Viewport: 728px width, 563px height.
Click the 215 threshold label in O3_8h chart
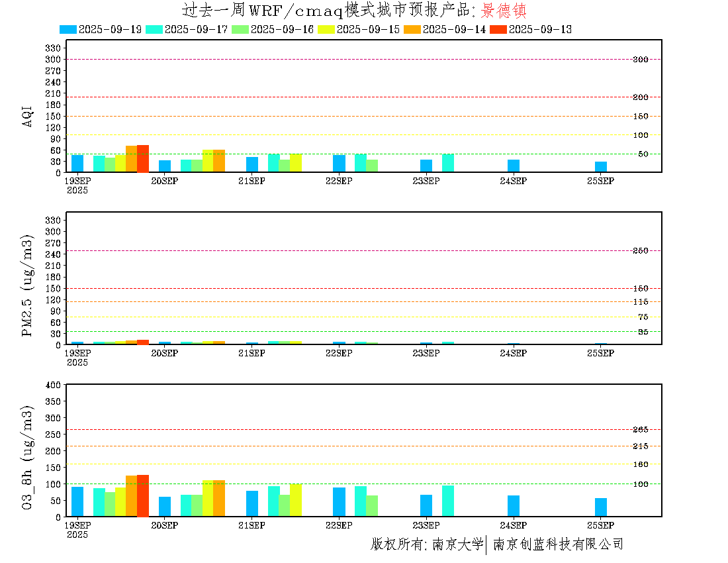641,446
